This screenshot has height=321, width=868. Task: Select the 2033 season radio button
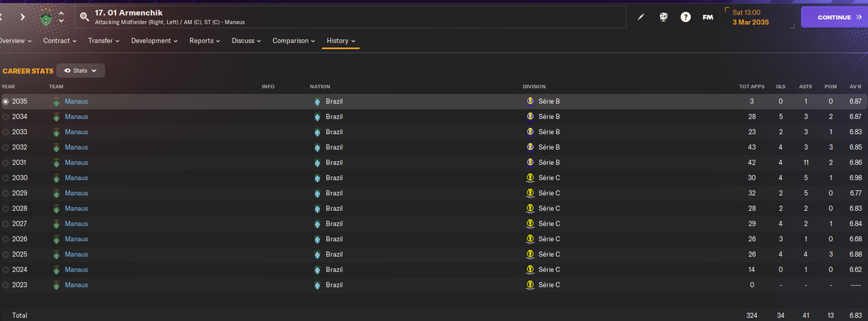click(6, 132)
